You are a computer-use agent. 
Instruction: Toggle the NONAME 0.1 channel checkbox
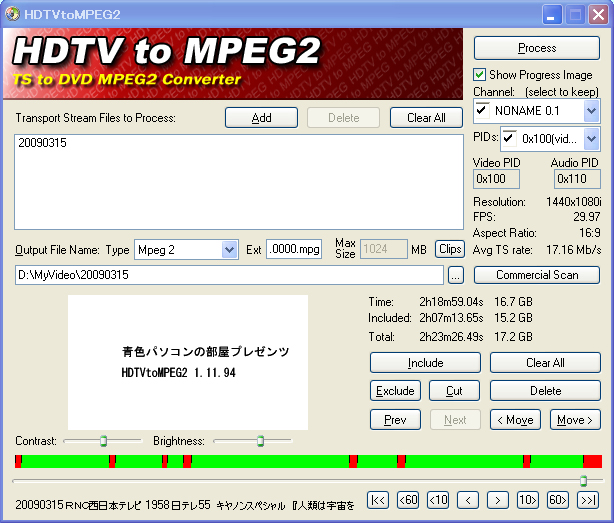[x=483, y=109]
